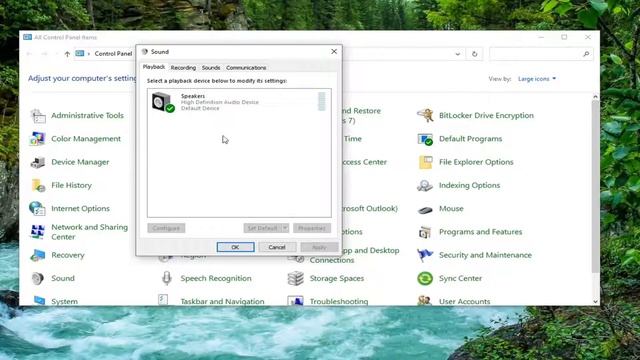Open Speech Recognition microphone icon

tap(167, 278)
